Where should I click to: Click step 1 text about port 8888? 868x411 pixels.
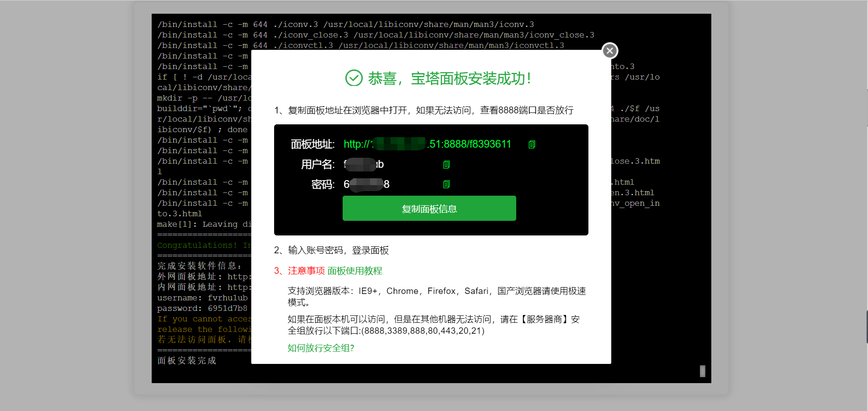[423, 110]
